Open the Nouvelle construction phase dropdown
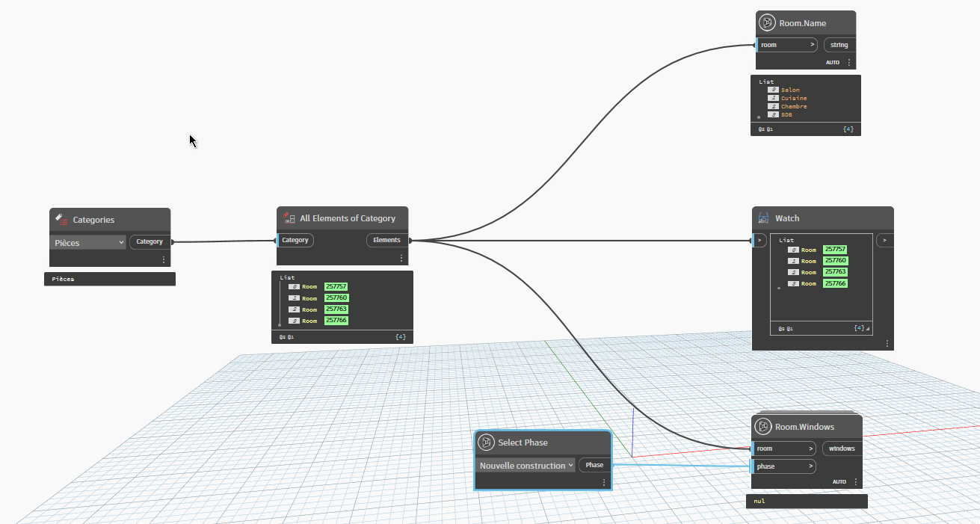 (x=526, y=466)
